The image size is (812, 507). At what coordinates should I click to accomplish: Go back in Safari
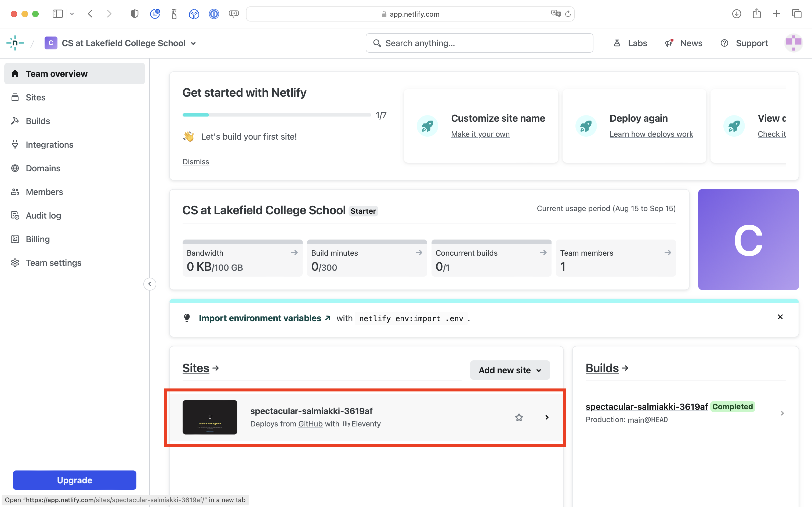point(90,14)
